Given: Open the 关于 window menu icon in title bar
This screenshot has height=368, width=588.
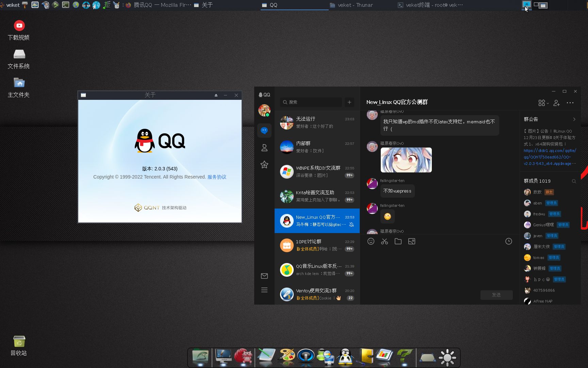Looking at the screenshot, I should coord(83,95).
